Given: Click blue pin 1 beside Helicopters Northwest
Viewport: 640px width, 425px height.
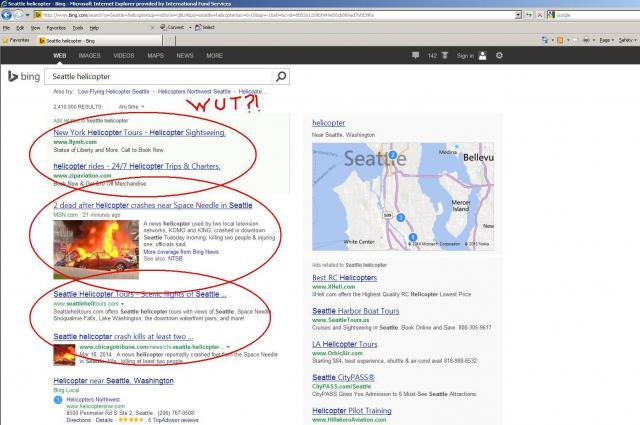Looking at the screenshot, I should [x=58, y=400].
